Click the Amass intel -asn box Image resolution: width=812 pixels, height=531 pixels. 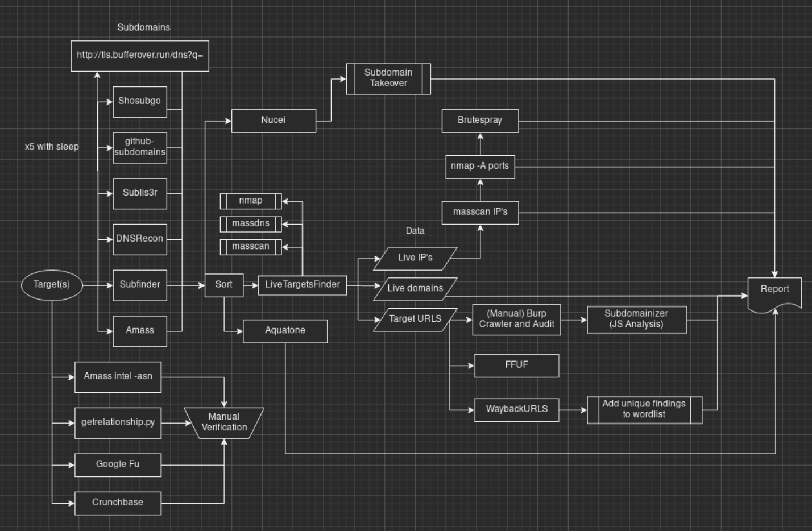tap(118, 377)
